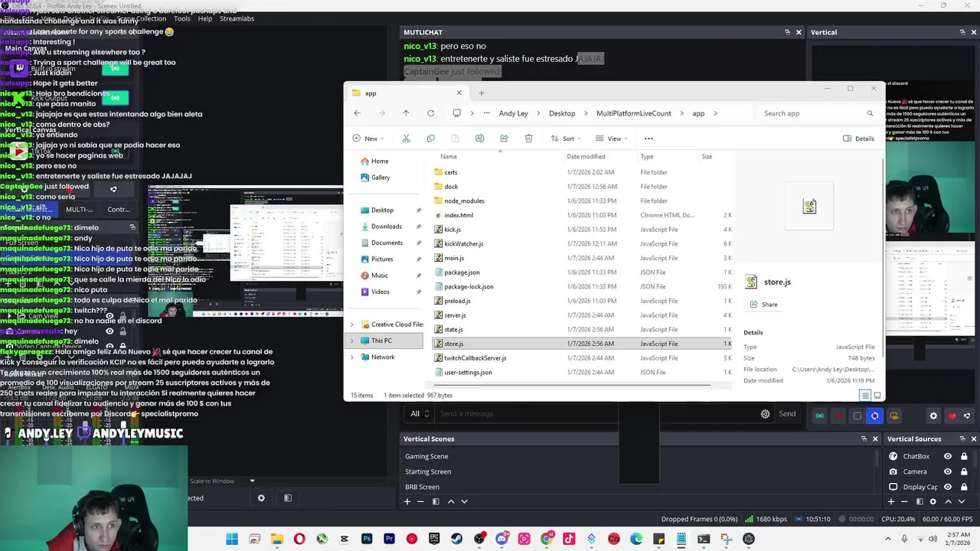
Task: Expand the Network tree node
Action: (352, 357)
